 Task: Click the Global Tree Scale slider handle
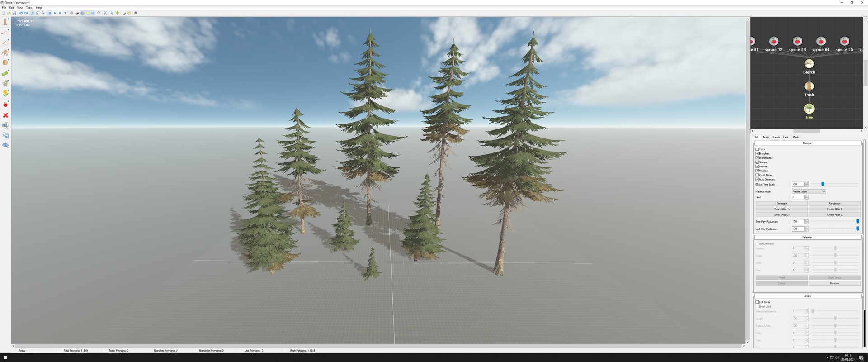pyautogui.click(x=823, y=184)
